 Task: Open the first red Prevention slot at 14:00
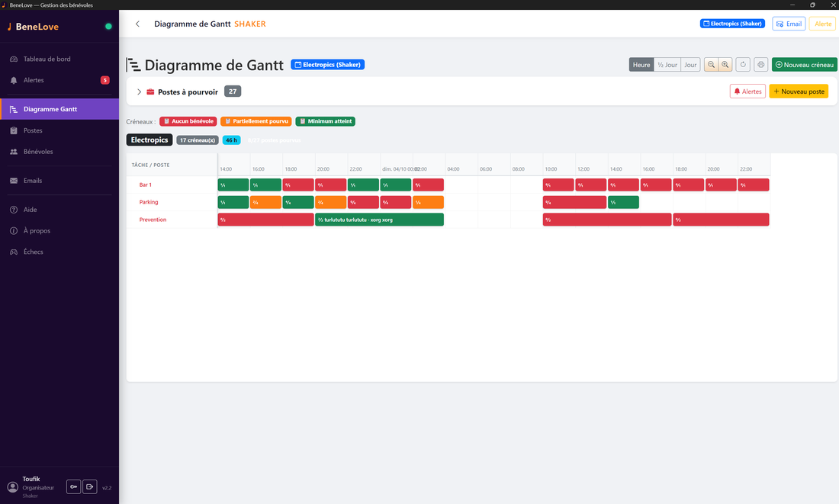click(x=266, y=220)
